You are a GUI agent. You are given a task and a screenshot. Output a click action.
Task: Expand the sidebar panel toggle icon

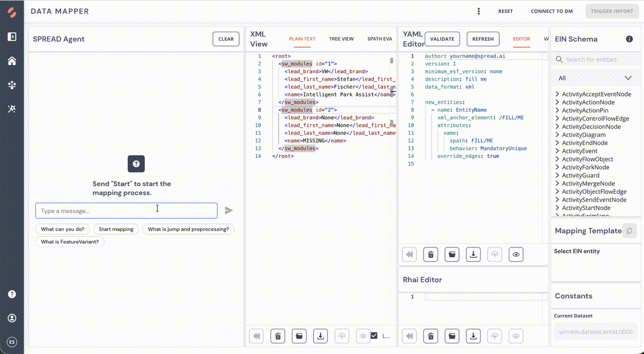click(12, 37)
